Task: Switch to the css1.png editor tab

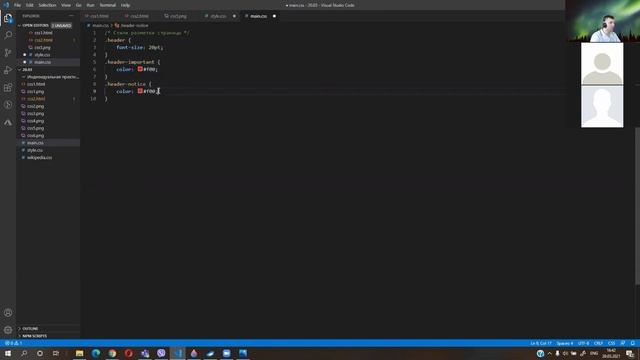Action: 178,16
